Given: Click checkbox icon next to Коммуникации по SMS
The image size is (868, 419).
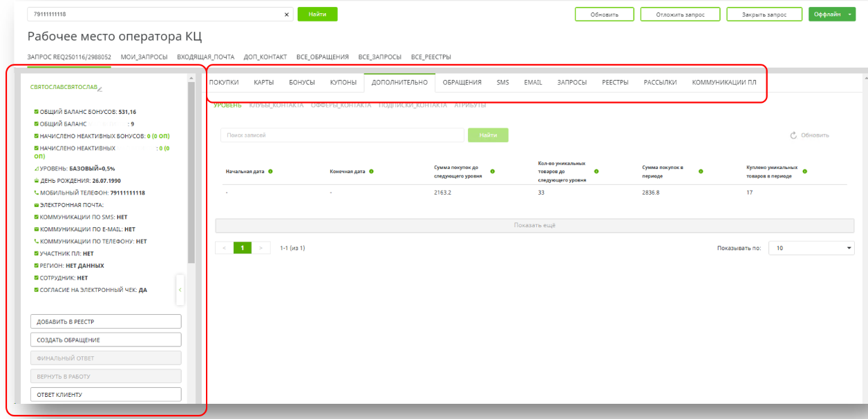Looking at the screenshot, I should (x=37, y=217).
